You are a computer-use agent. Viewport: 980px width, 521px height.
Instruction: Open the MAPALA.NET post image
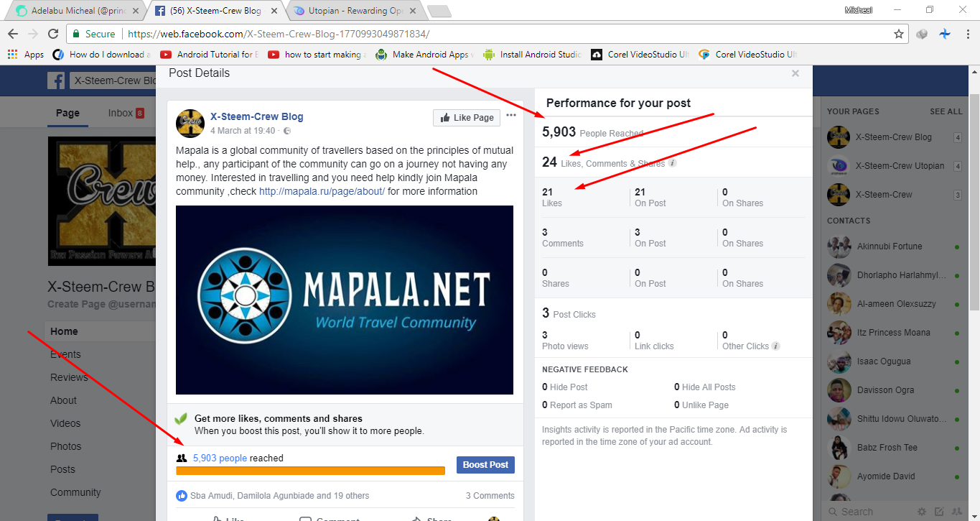coord(345,300)
